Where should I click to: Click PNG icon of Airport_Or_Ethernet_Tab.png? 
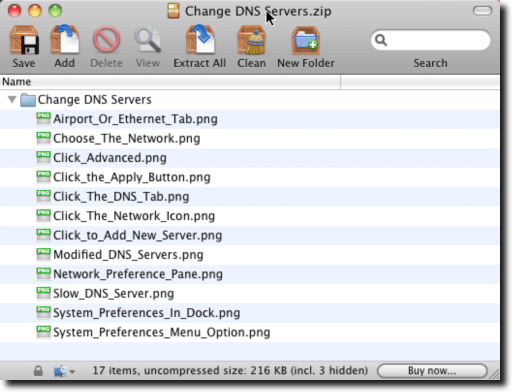pos(43,118)
